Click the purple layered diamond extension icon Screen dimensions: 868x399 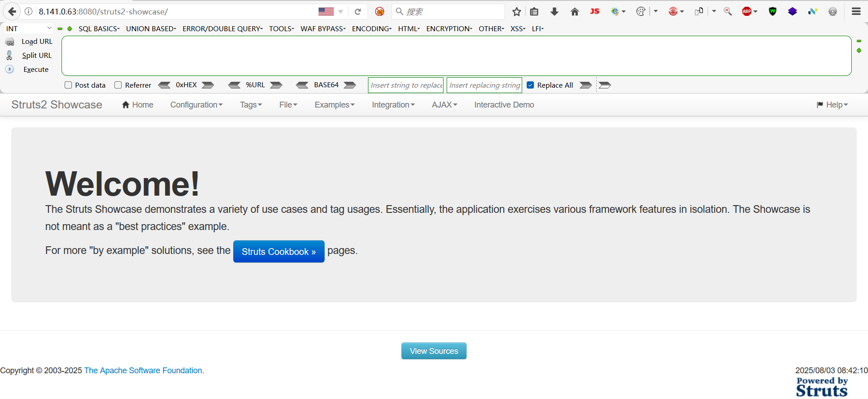[793, 12]
